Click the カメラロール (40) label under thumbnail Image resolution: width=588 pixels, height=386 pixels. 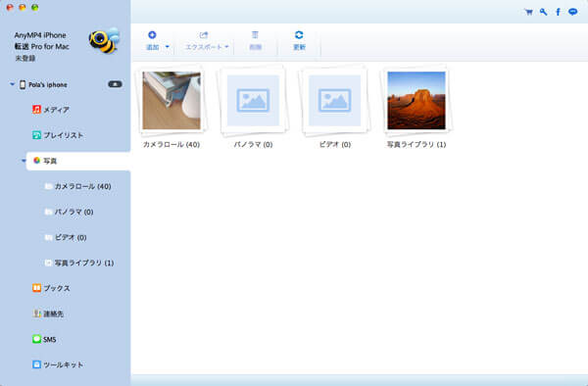pyautogui.click(x=171, y=144)
